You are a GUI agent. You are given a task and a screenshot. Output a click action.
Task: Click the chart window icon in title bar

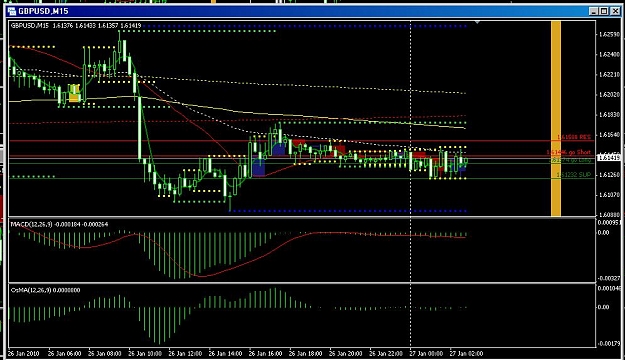[x=12, y=11]
